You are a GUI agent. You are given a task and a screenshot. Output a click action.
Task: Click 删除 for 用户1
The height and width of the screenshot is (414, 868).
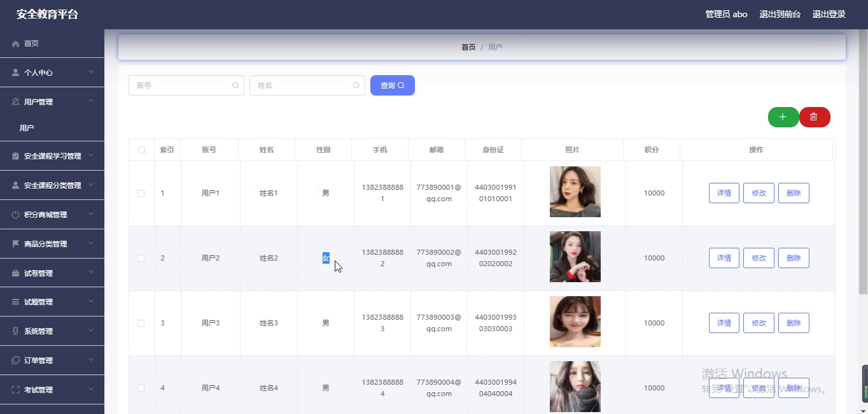pyautogui.click(x=794, y=193)
